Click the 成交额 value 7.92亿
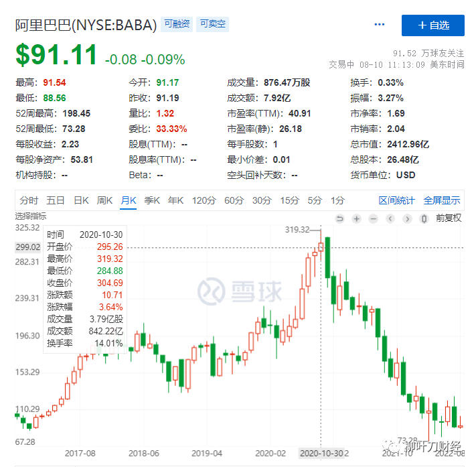 coord(277,98)
